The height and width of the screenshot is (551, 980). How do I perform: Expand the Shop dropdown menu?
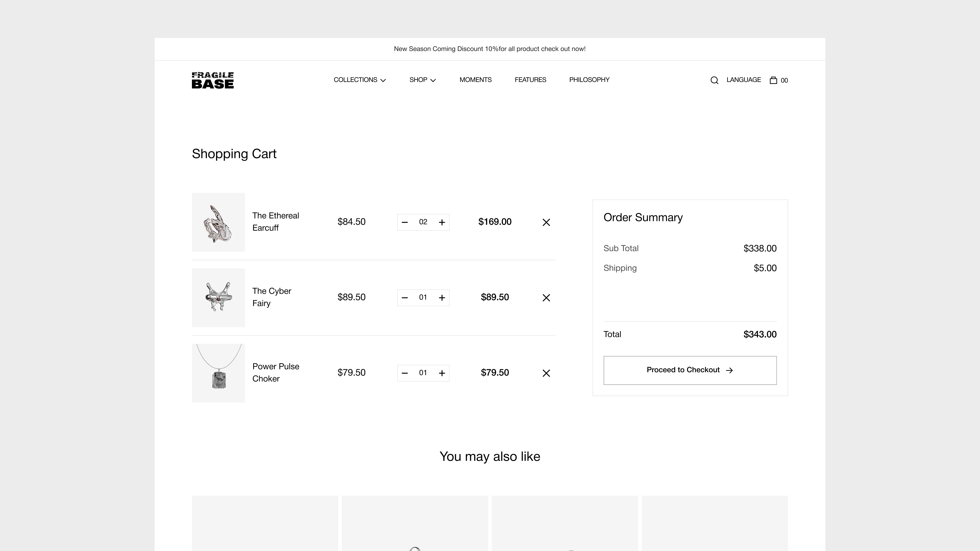click(x=422, y=80)
